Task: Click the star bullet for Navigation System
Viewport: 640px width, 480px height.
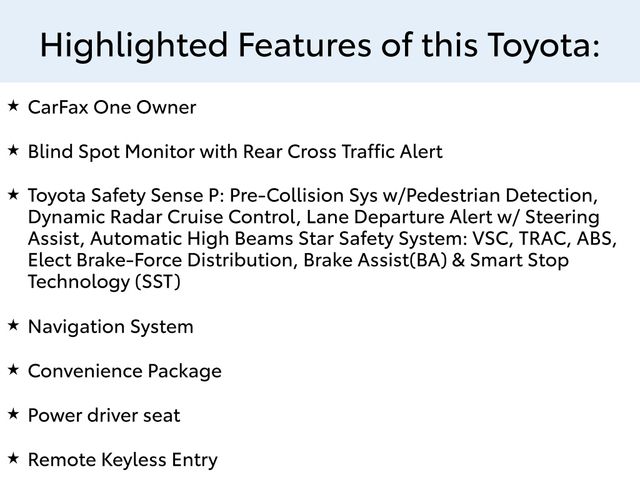Action: (x=12, y=325)
